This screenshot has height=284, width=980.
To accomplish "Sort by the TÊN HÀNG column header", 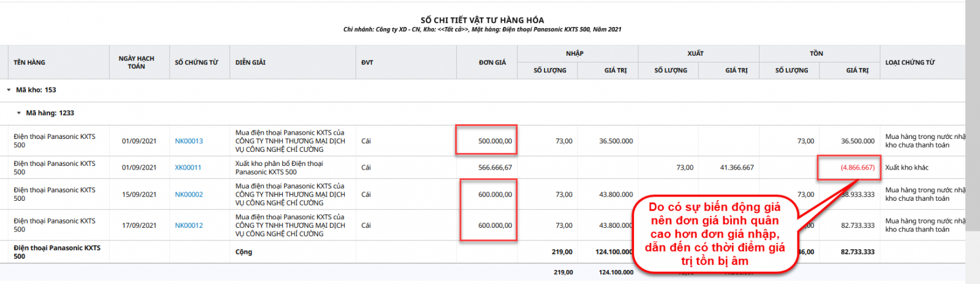I will tap(29, 62).
